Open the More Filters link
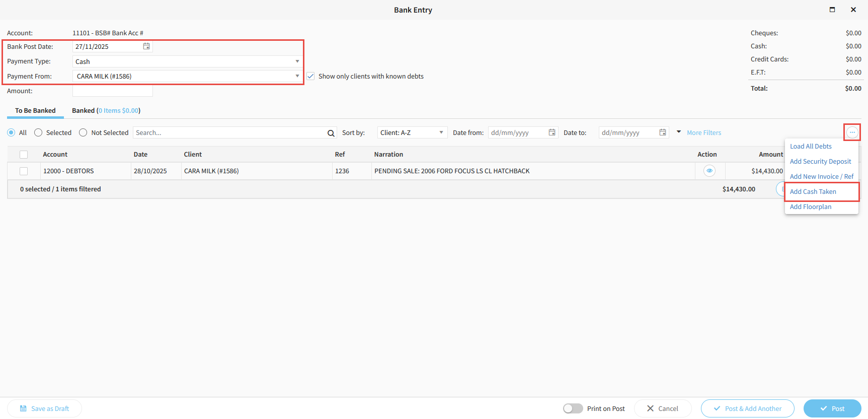The image size is (868, 419). (704, 132)
